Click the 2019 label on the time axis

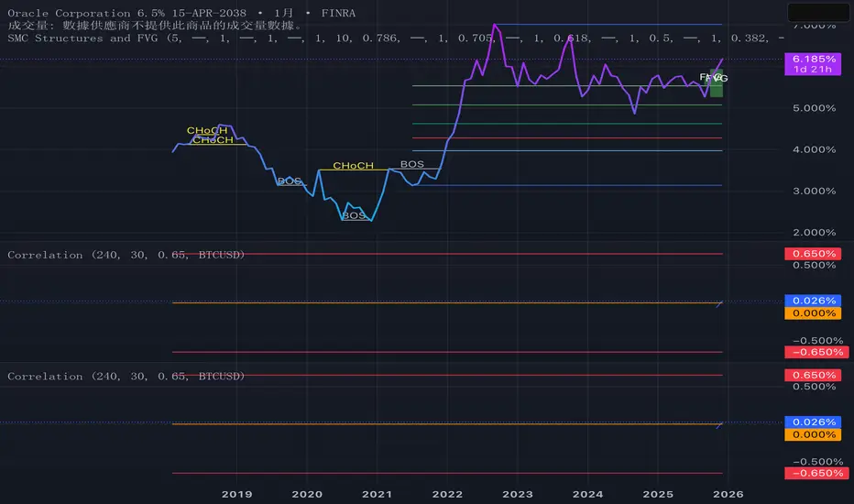[x=237, y=494]
